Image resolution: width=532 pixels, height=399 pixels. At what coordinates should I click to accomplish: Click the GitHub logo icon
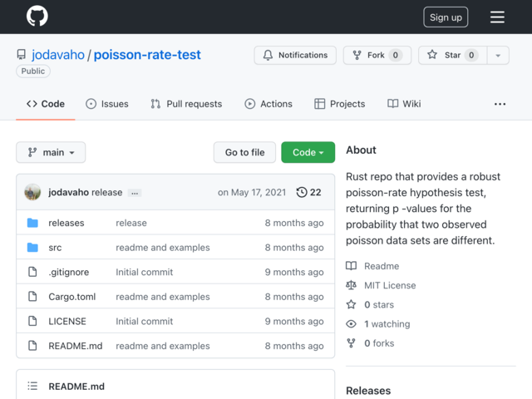[x=37, y=17]
